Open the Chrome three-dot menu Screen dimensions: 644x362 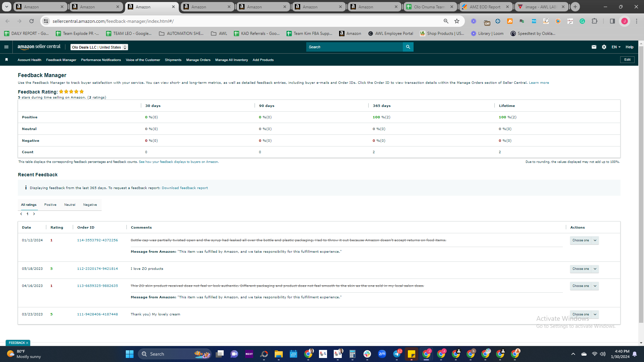637,21
